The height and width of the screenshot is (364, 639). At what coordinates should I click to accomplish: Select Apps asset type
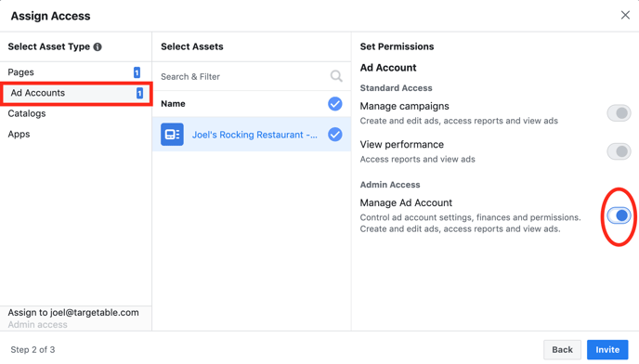pos(76,134)
